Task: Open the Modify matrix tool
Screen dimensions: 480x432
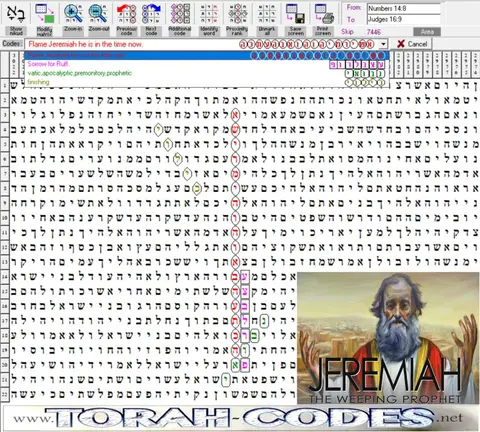Action: coord(44,14)
